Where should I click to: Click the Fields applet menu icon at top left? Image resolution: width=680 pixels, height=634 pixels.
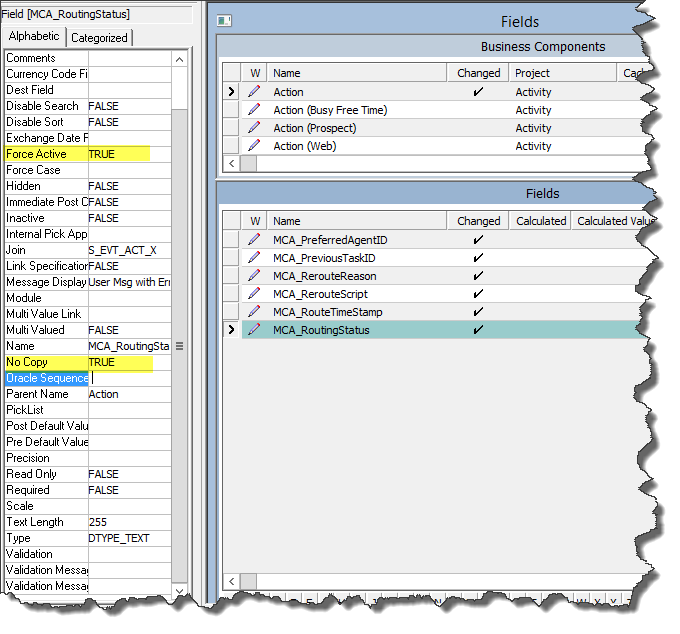coord(224,20)
